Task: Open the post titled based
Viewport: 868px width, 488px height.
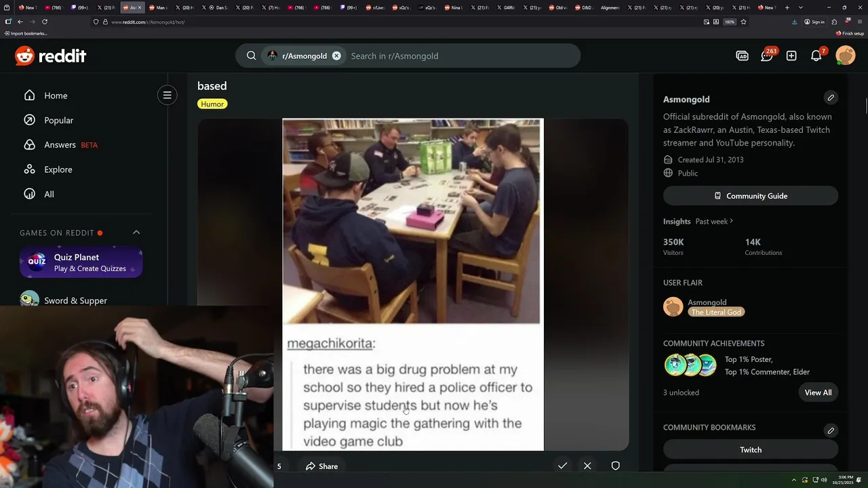Action: click(x=212, y=86)
